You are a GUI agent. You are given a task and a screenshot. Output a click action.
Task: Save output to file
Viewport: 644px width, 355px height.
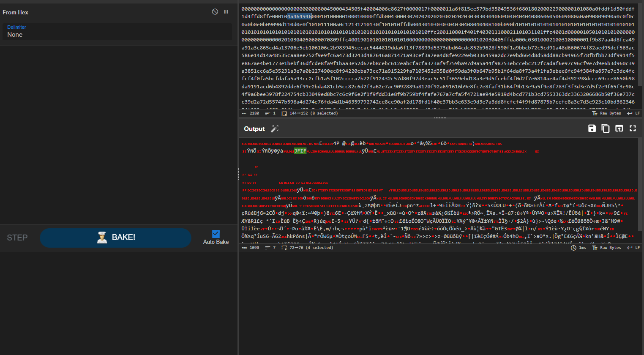pyautogui.click(x=592, y=128)
